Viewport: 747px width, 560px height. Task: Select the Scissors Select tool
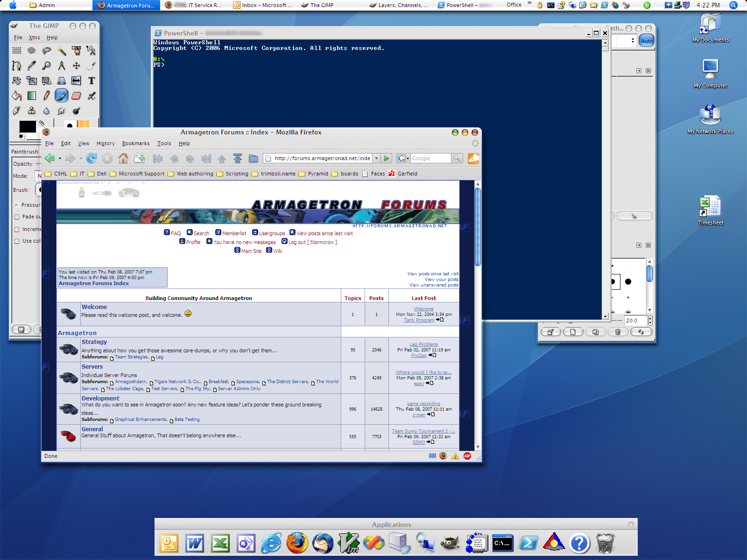[x=92, y=50]
